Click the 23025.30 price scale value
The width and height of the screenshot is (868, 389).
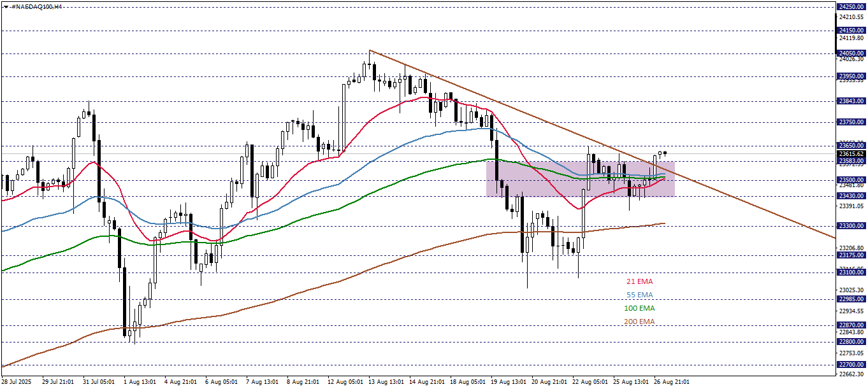[x=851, y=290]
